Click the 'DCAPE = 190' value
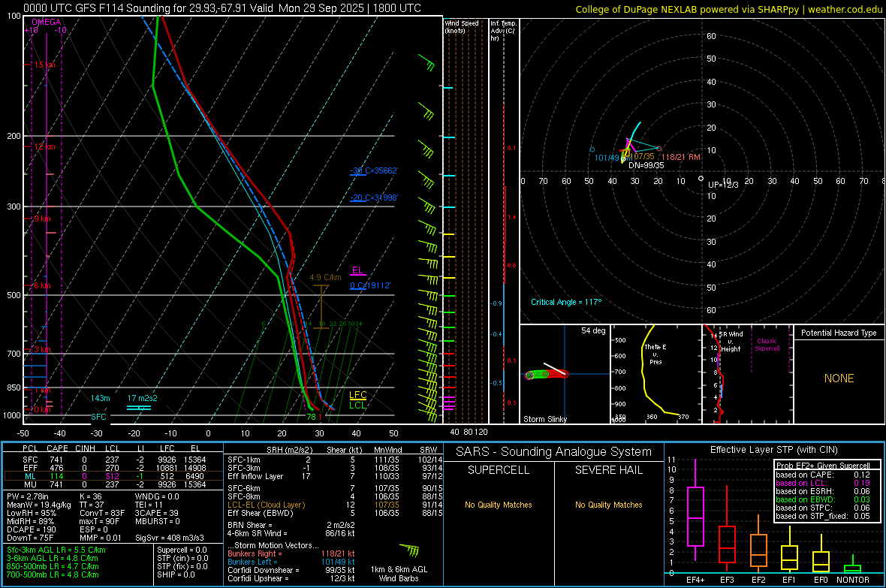Viewport: 886px width, 588px height. coord(31,529)
